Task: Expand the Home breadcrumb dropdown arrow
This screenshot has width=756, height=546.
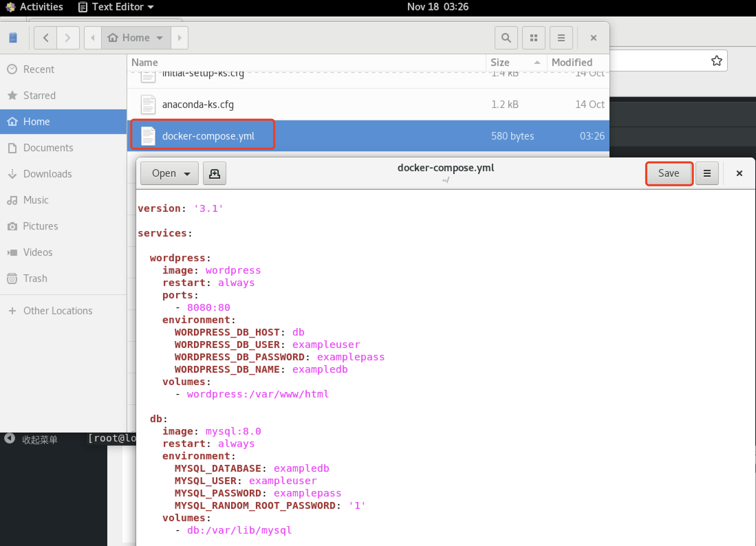Action: 160,38
